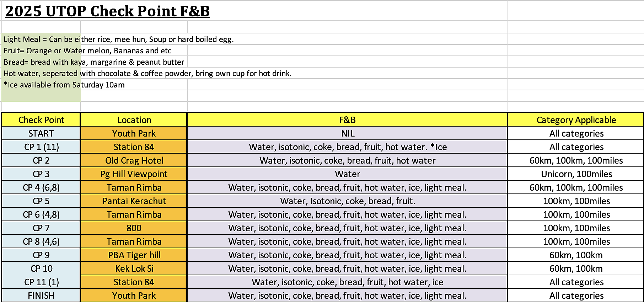Viewport: 644px width, 303px height.
Task: Select the "Category Applicable" header cell
Action: 576,120
